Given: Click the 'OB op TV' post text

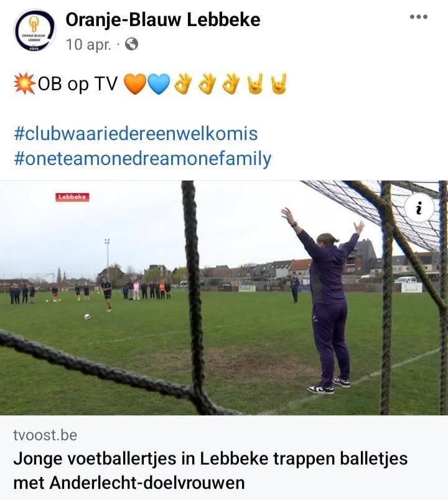Looking at the screenshot, I should (78, 84).
